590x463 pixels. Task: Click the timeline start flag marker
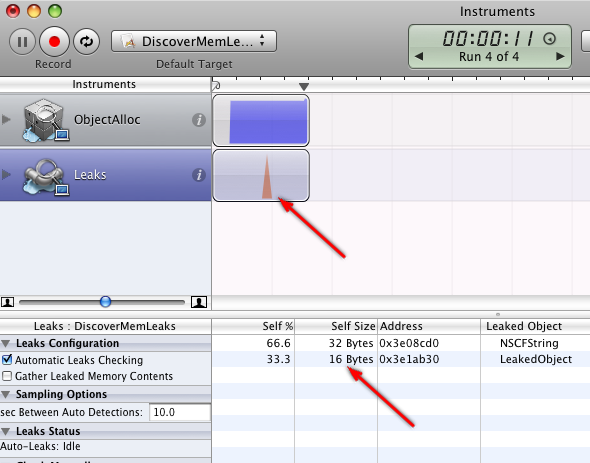(216, 86)
